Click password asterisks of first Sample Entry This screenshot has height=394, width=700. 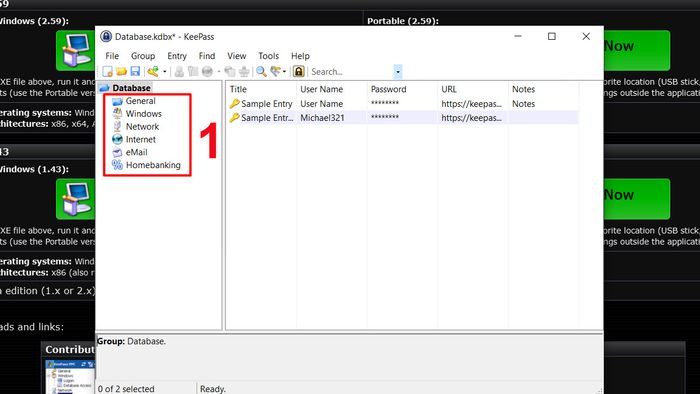coord(384,104)
